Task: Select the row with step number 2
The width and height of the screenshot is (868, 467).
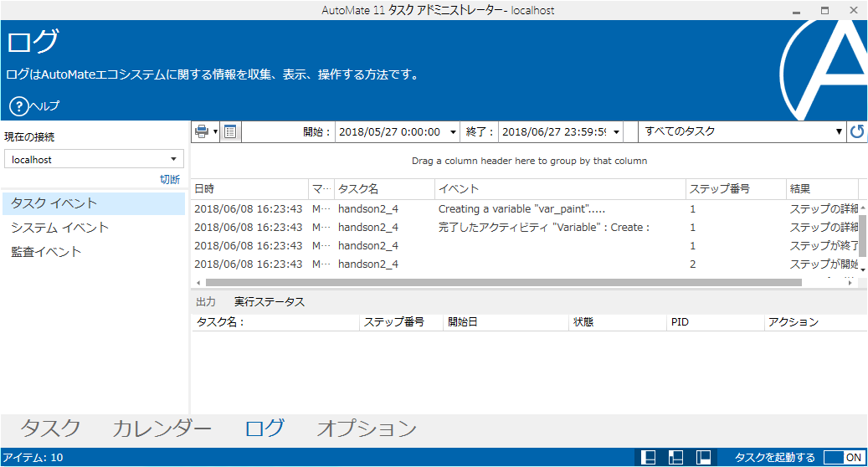Action: (x=525, y=264)
